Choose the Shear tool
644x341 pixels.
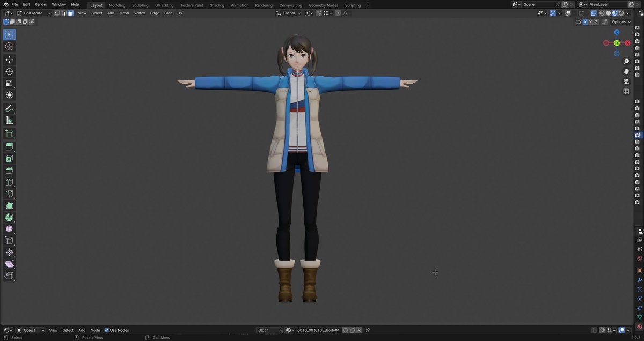(9, 264)
